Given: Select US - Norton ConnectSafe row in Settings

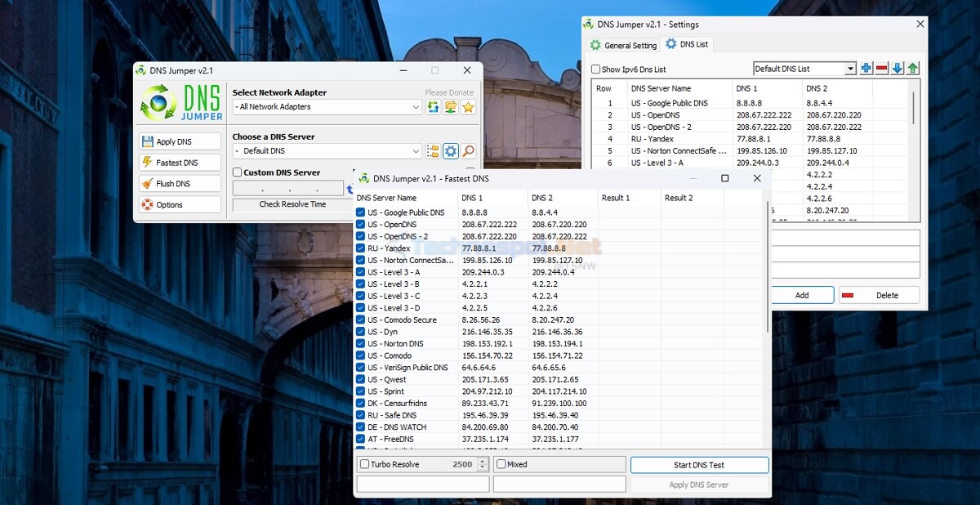Looking at the screenshot, I should 751,151.
